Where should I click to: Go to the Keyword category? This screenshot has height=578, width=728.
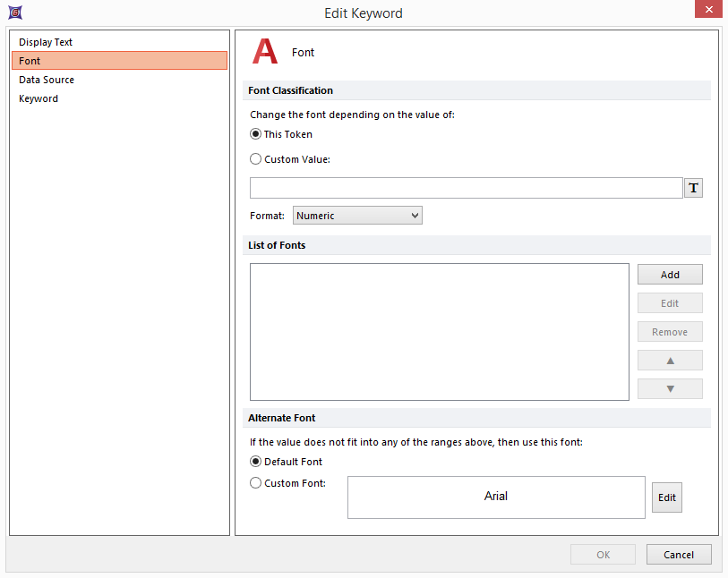39,98
